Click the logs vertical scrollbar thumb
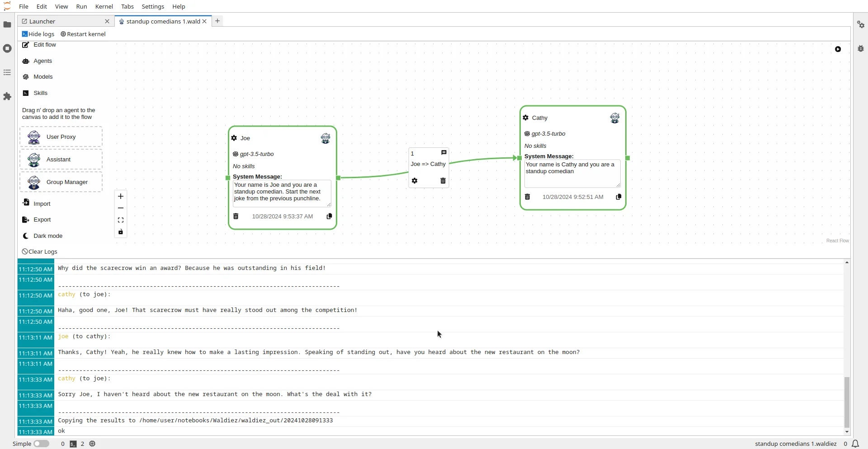This screenshot has width=868, height=449. click(x=847, y=402)
